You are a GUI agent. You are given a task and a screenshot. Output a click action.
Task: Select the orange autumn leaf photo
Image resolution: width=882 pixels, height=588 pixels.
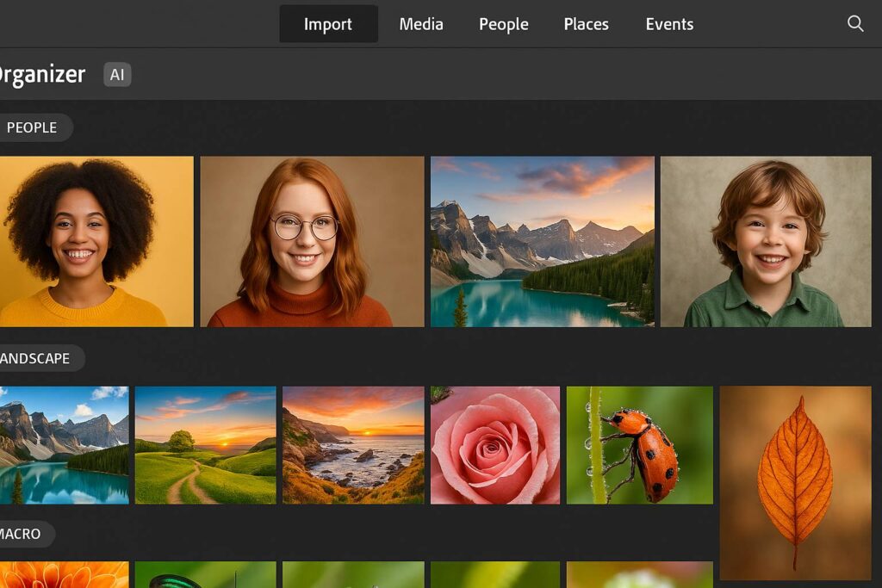coord(795,482)
